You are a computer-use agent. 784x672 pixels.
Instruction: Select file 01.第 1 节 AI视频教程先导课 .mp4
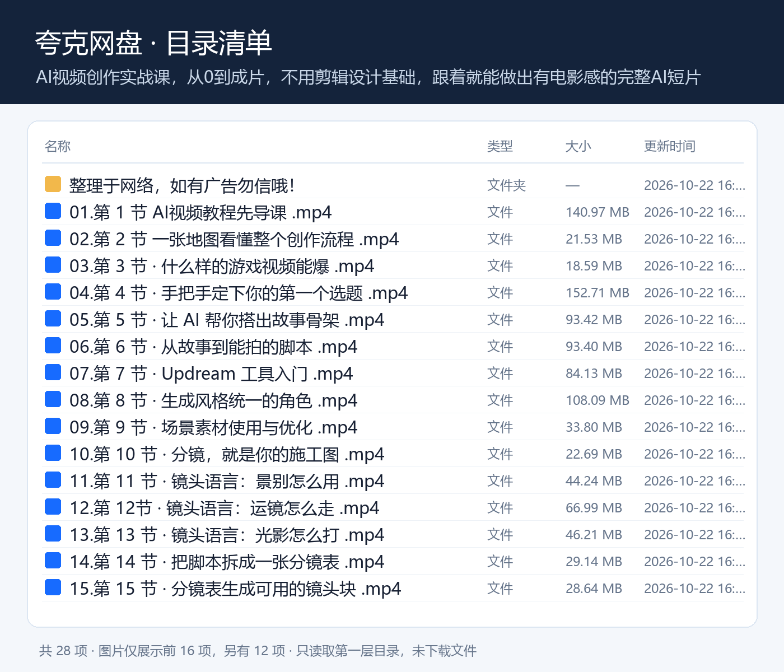[x=200, y=212]
